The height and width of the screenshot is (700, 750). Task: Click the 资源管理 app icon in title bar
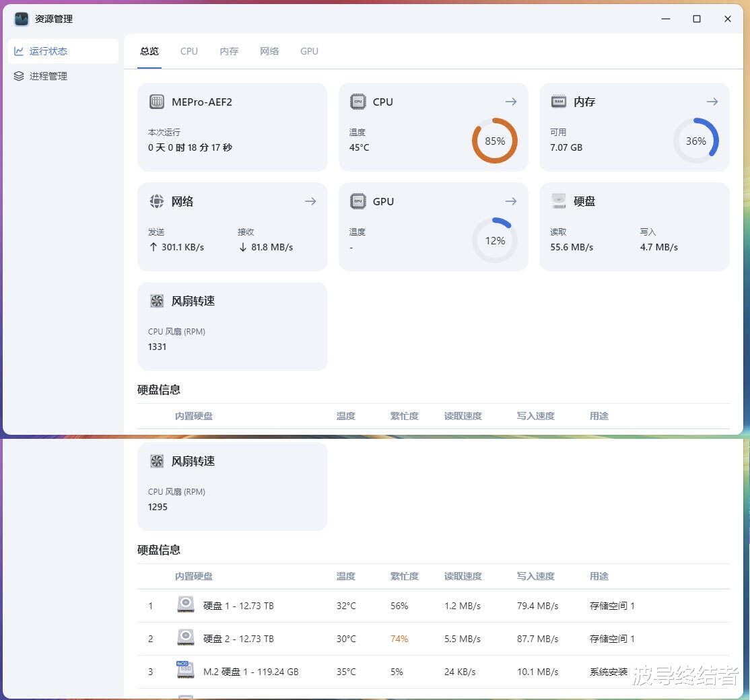pos(22,19)
